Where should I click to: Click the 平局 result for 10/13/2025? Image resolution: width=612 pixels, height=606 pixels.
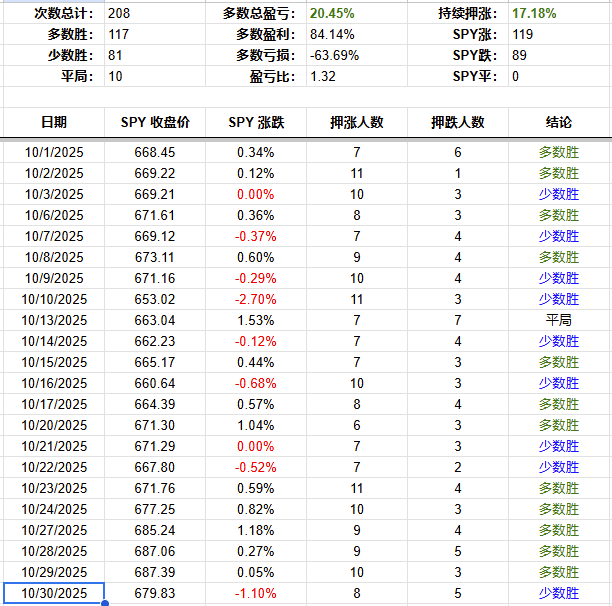point(559,320)
